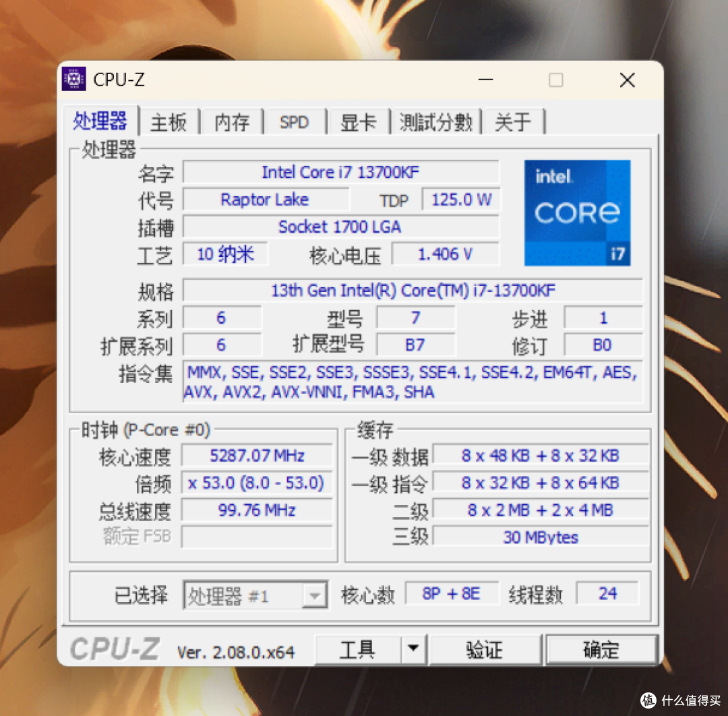Click the CPU-Z app icon in title bar
Viewport: 728px width, 716px height.
point(74,79)
